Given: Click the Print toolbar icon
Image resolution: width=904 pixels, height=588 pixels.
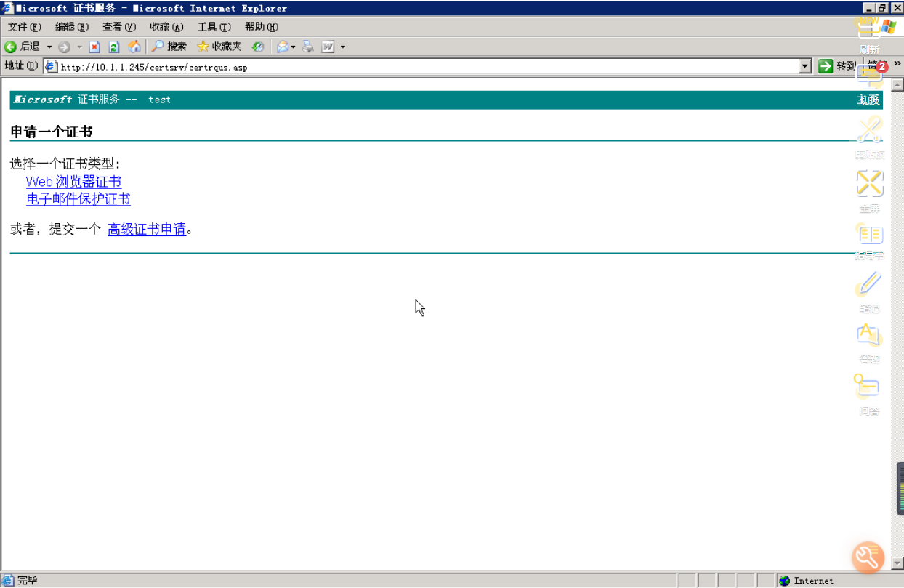Looking at the screenshot, I should click(x=308, y=47).
